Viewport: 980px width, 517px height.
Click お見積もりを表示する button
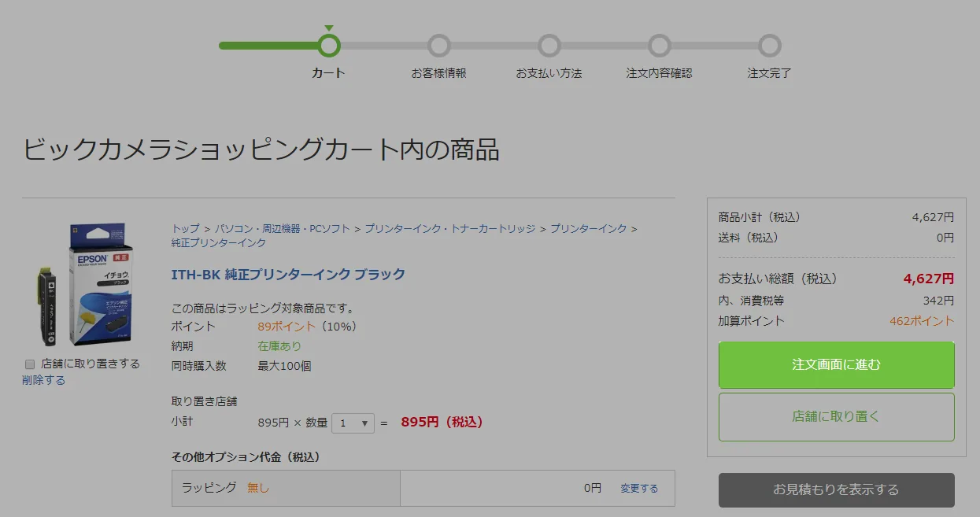tap(836, 489)
